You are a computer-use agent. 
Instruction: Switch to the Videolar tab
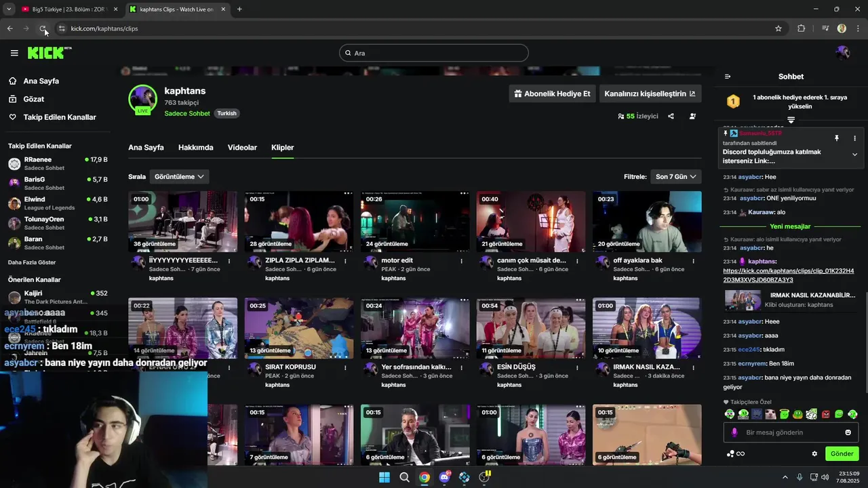click(x=242, y=147)
